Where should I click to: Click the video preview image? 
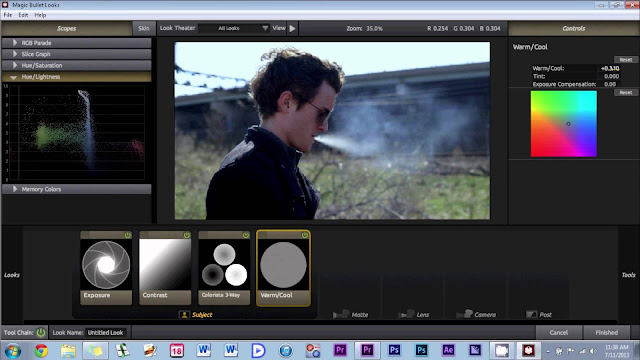[x=332, y=131]
